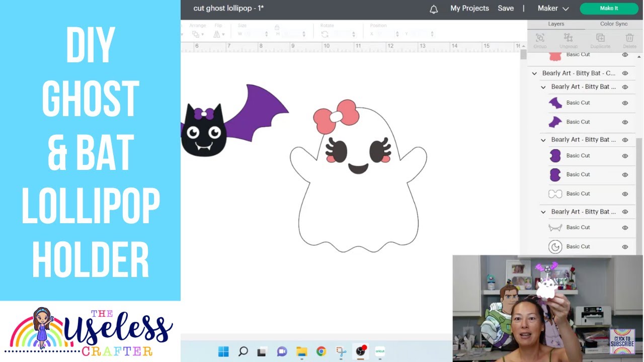The image size is (644, 362).
Task: Select the ghost's pink bow on the canvas
Action: coord(336,116)
